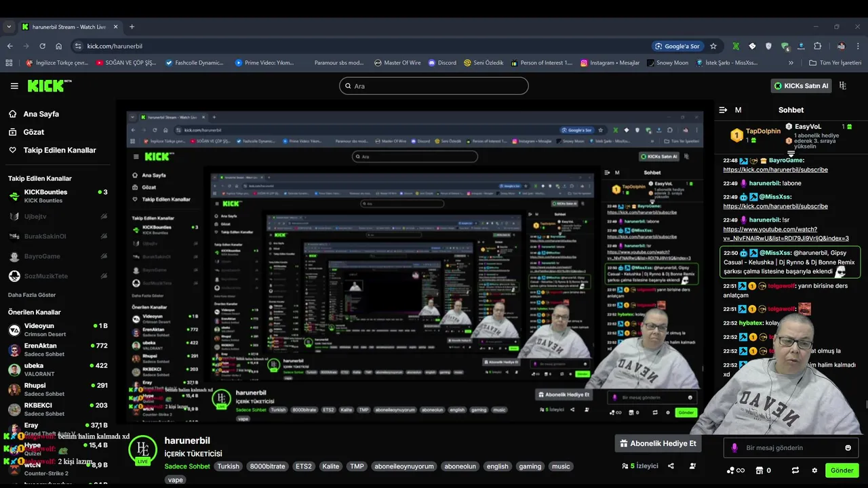
Task: Open the YouTube watch link in chat
Action: click(785, 234)
